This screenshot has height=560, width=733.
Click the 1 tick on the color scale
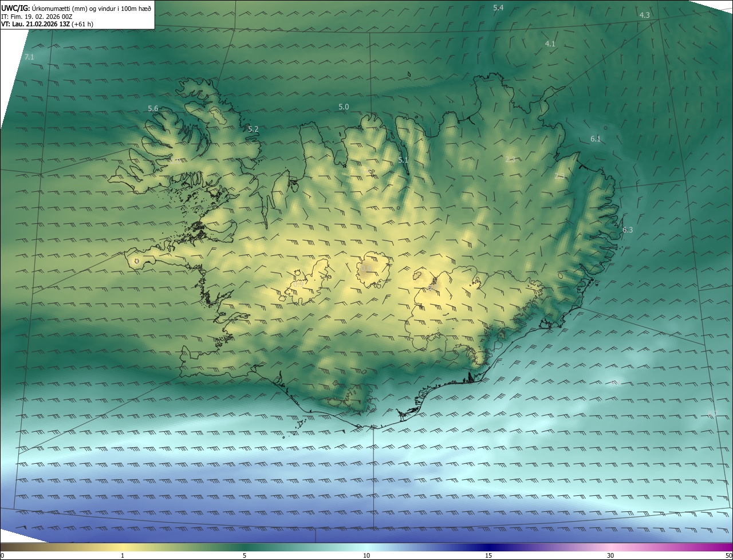point(123,555)
